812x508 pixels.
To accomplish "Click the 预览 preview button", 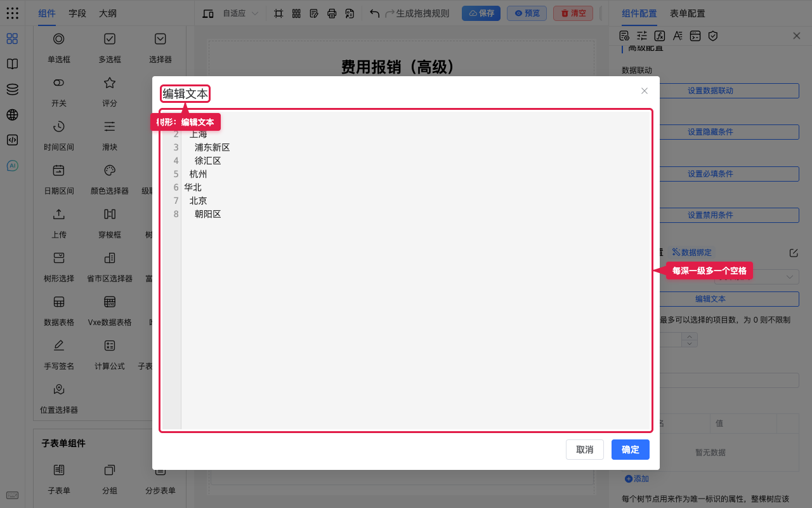I will 527,13.
